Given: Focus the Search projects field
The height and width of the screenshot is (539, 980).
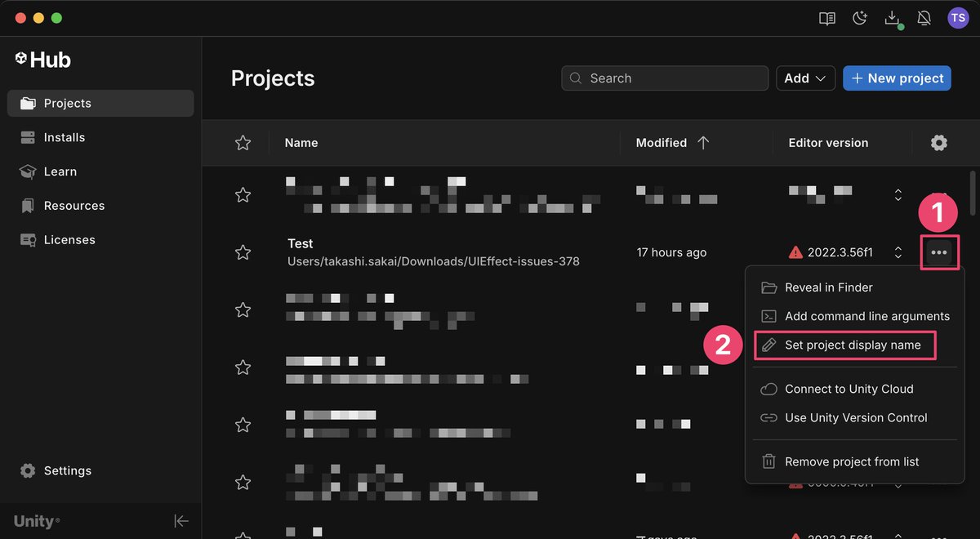Looking at the screenshot, I should click(x=665, y=78).
